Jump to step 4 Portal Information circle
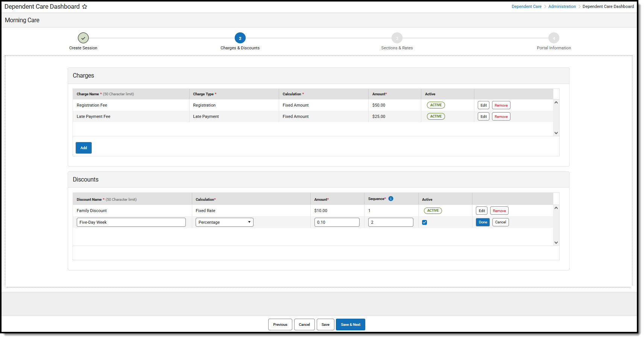Image resolution: width=644 pixels, height=339 pixels. (x=554, y=38)
